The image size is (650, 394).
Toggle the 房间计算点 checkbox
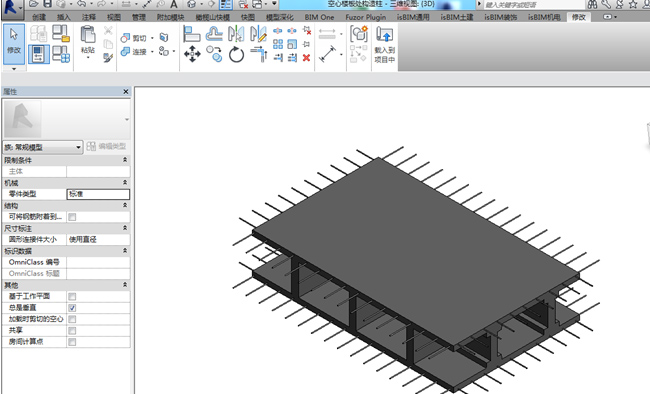72,342
